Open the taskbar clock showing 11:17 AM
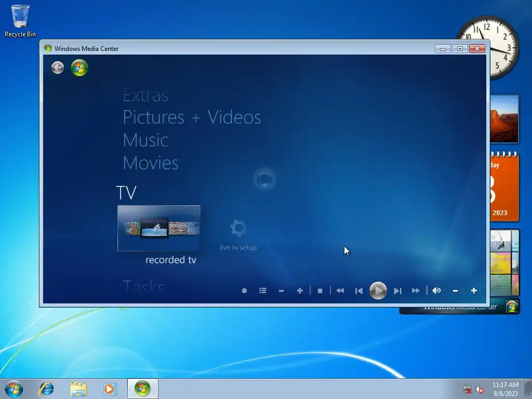The height and width of the screenshot is (399, 532). pos(505,389)
